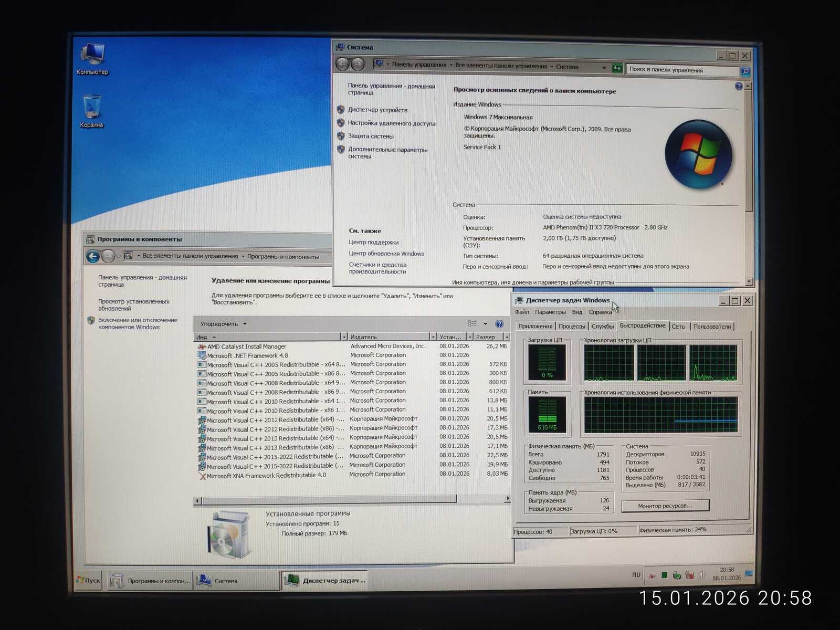This screenshot has height=630, width=840.
Task: Open the Издатель column filter dropdown
Action: tap(433, 337)
